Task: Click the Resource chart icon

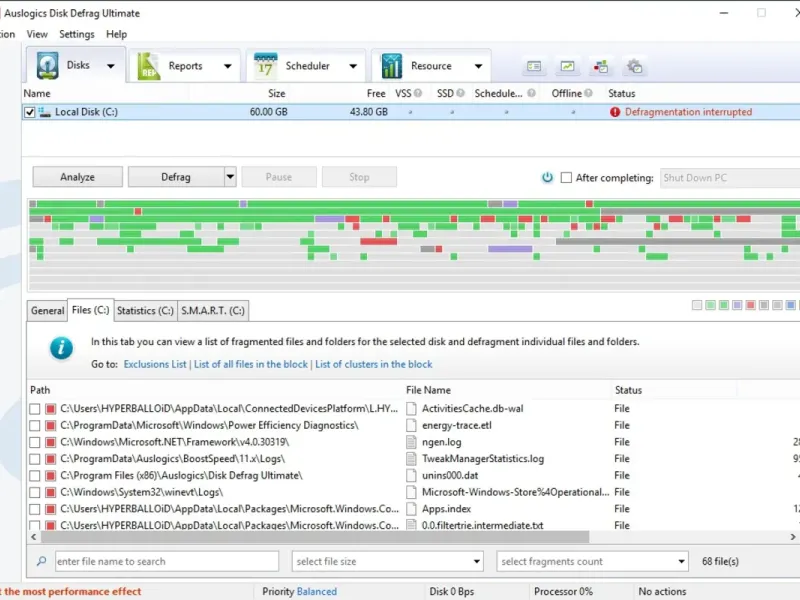Action: [391, 66]
